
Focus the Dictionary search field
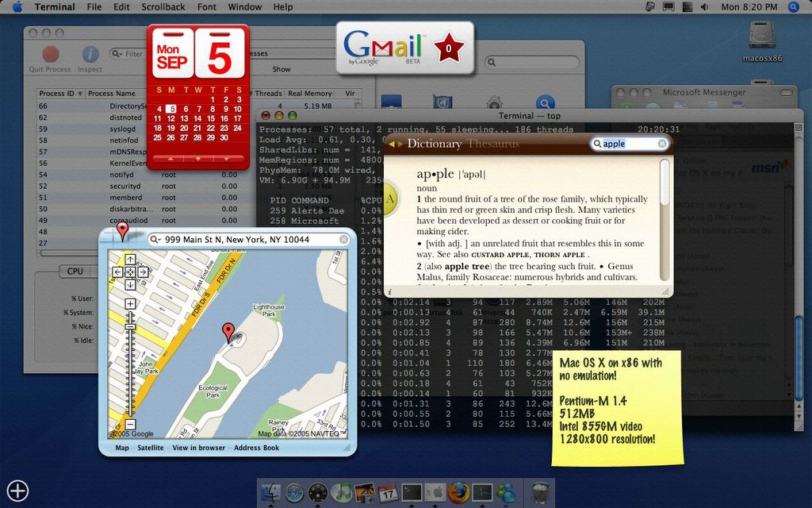click(x=629, y=144)
